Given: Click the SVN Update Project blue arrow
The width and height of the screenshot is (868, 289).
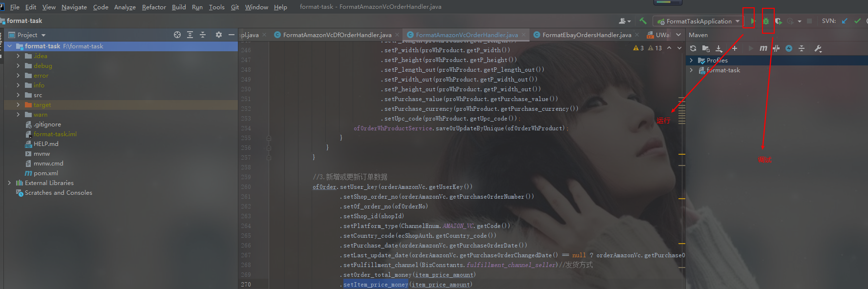Looking at the screenshot, I should point(845,21).
